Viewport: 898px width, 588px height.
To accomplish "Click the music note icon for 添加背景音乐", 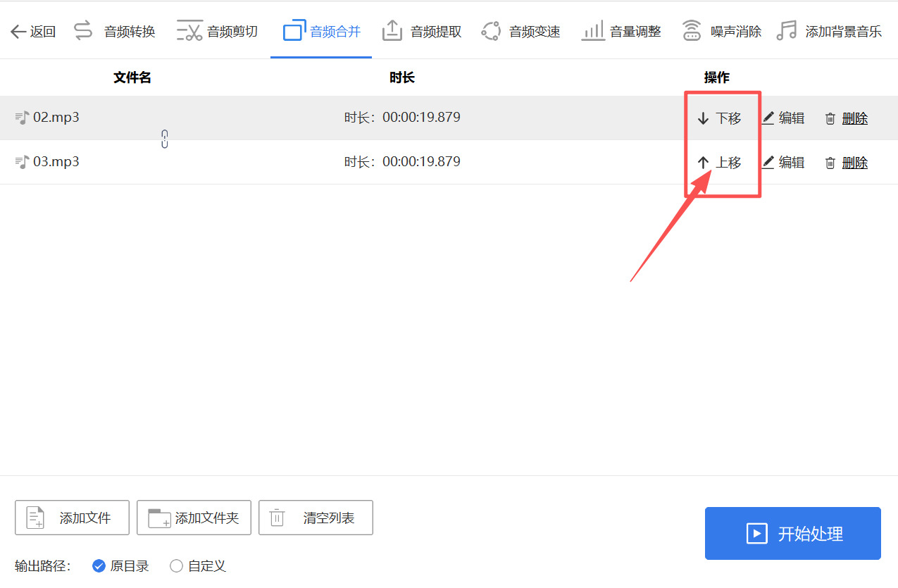I will click(787, 31).
